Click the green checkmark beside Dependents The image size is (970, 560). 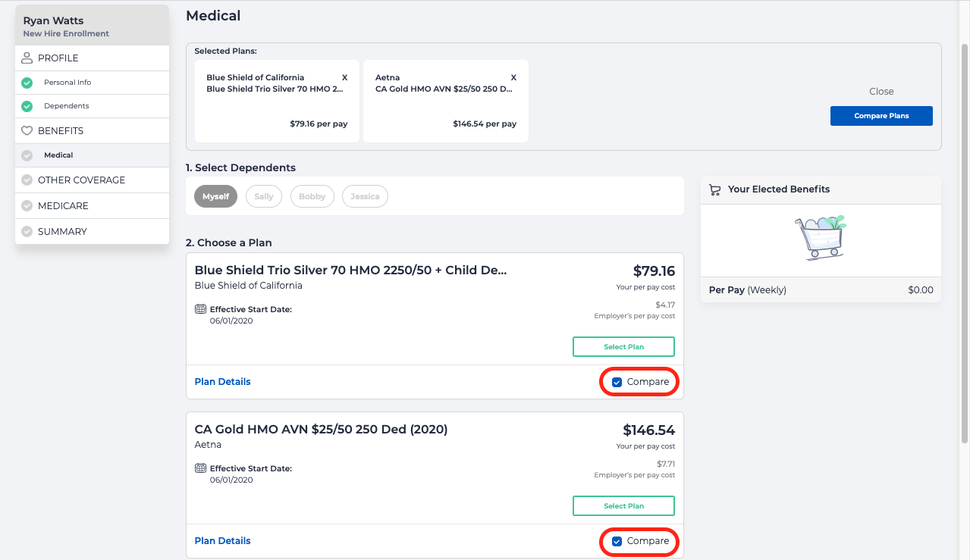pos(27,106)
